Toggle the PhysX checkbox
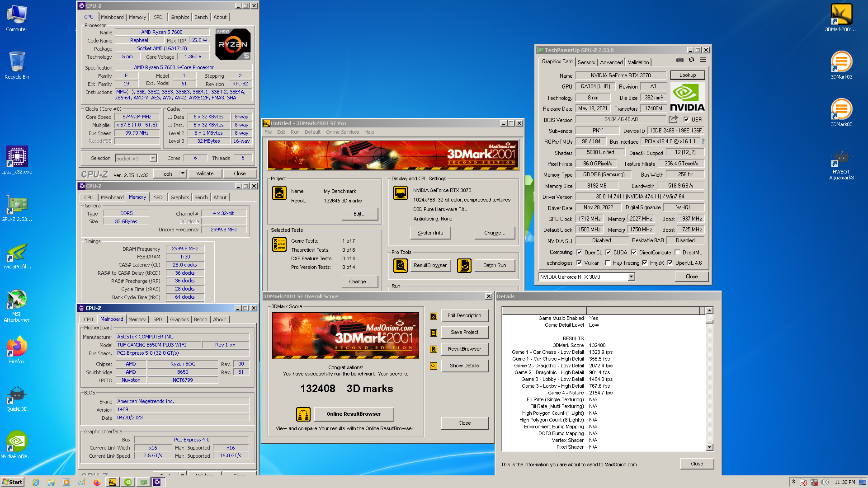The width and height of the screenshot is (868, 488). coord(645,263)
